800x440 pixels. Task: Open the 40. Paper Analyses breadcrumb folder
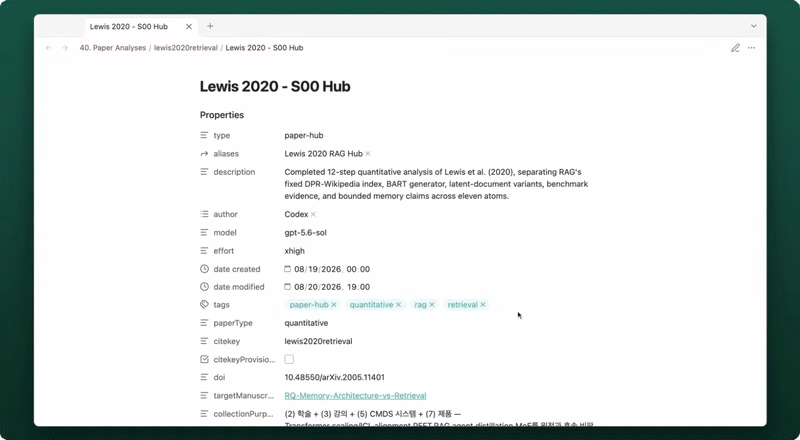click(x=113, y=48)
